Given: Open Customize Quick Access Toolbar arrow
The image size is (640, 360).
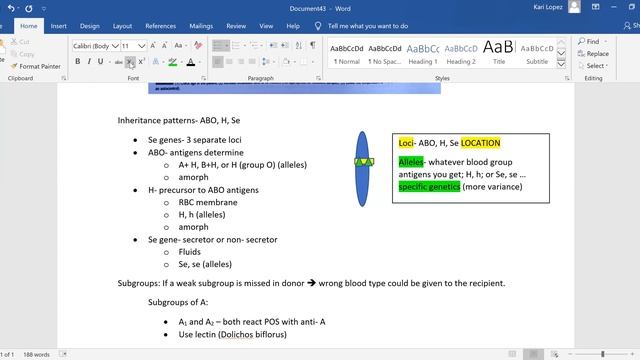Looking at the screenshot, I should click(x=44, y=9).
